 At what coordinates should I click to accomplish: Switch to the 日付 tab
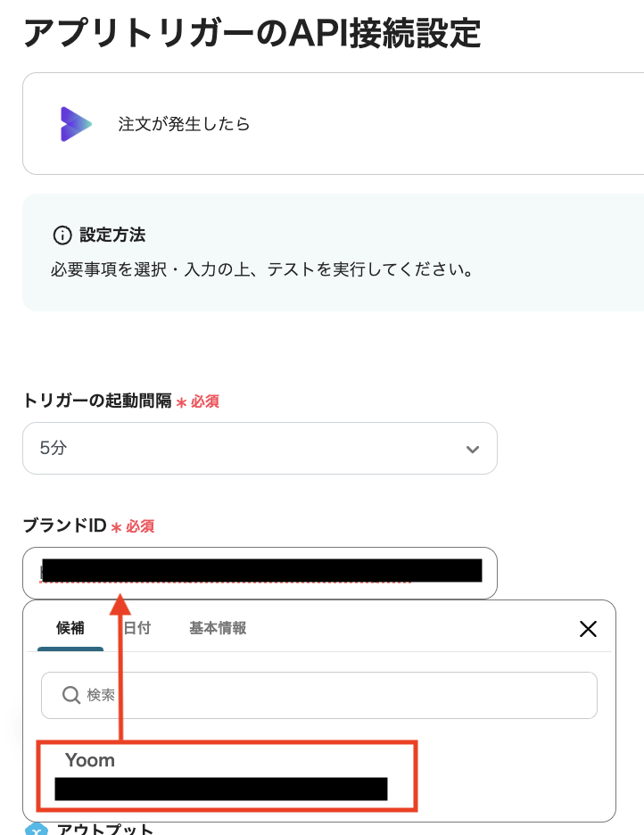pos(136,628)
